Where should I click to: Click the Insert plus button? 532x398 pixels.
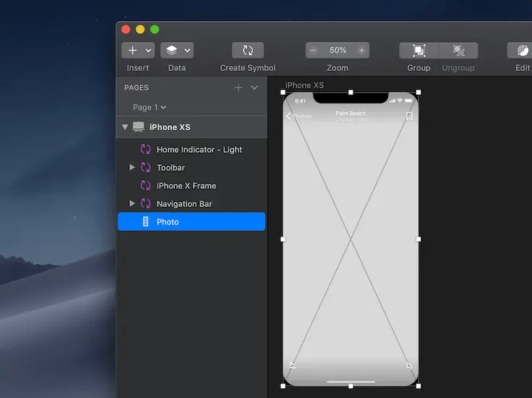132,50
